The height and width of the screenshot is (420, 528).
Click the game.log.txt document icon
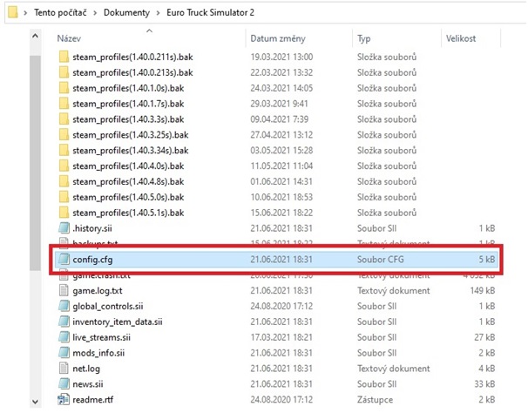click(64, 290)
